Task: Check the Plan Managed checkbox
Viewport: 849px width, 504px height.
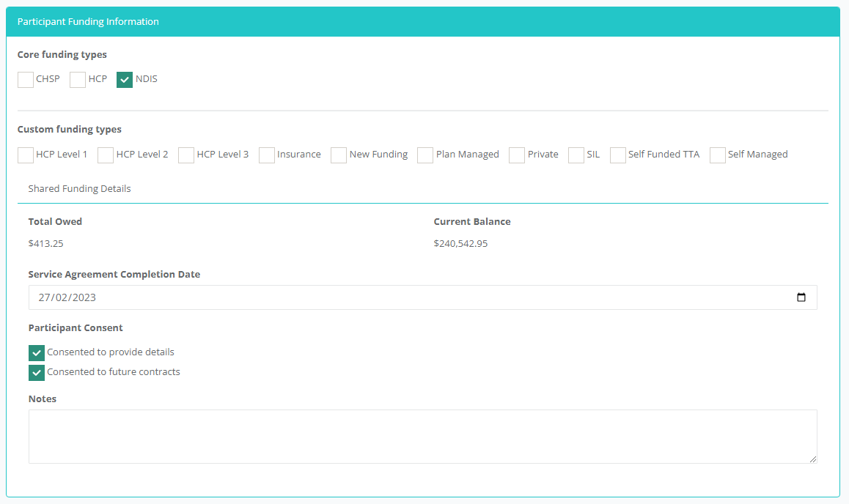Action: click(425, 155)
